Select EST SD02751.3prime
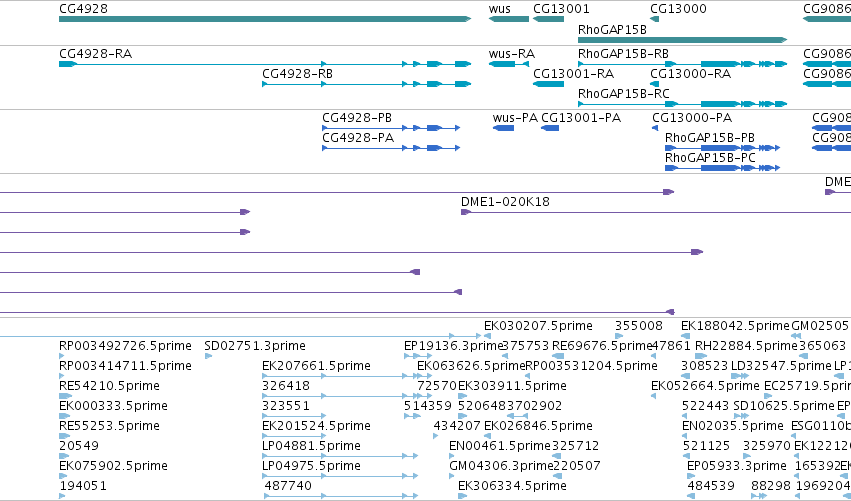851x501 pixels. click(255, 346)
